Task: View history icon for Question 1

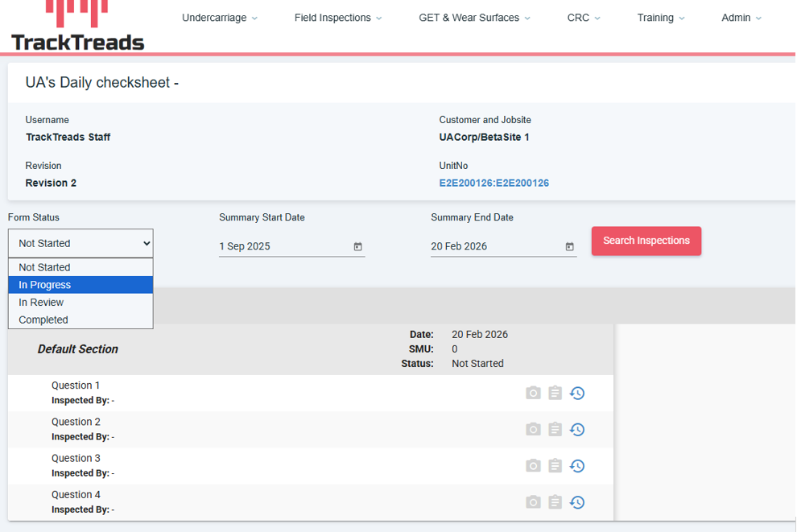Action: pyautogui.click(x=577, y=393)
